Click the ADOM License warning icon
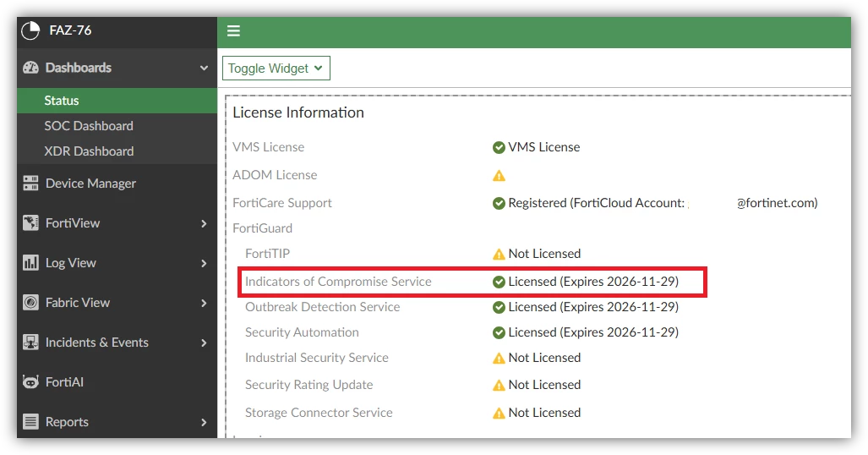 499,176
